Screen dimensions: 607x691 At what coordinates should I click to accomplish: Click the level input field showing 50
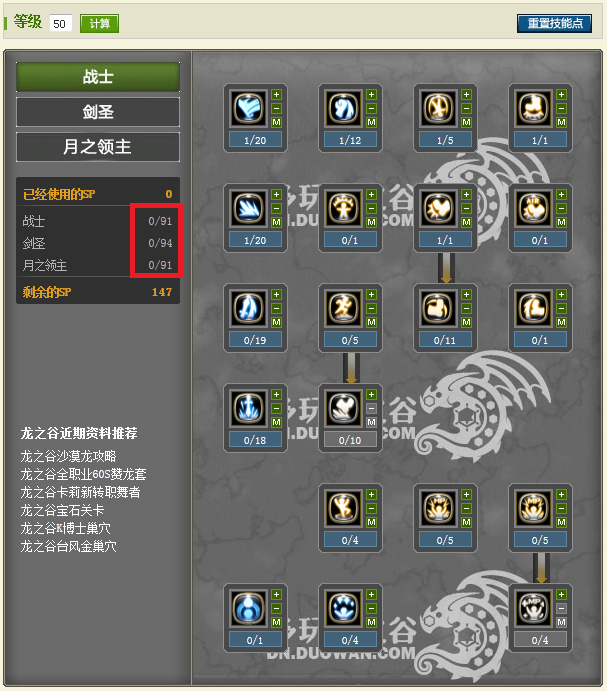[60, 23]
